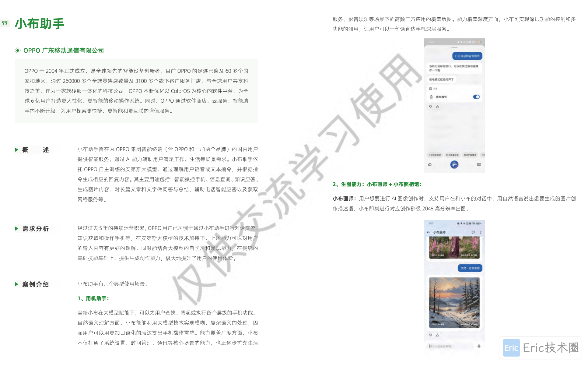Click thumbs-down under the snowy landscape image
The width and height of the screenshot is (588, 366).
(431, 335)
